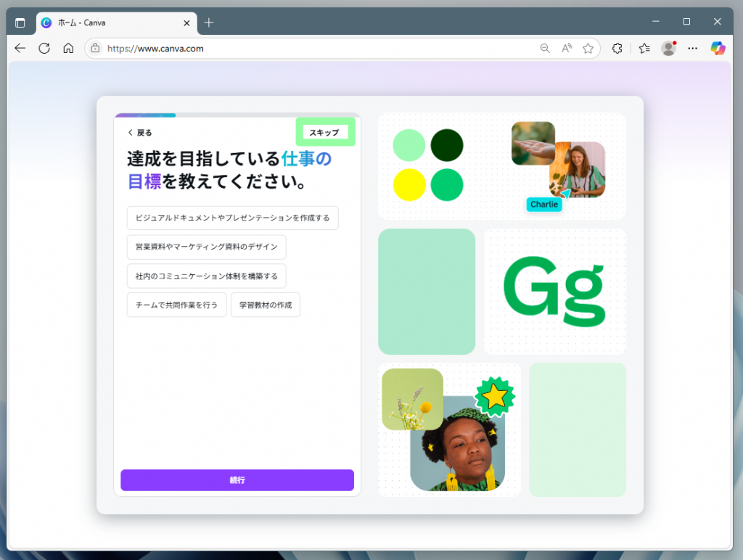
Task: Refresh the Canva page
Action: click(x=44, y=48)
